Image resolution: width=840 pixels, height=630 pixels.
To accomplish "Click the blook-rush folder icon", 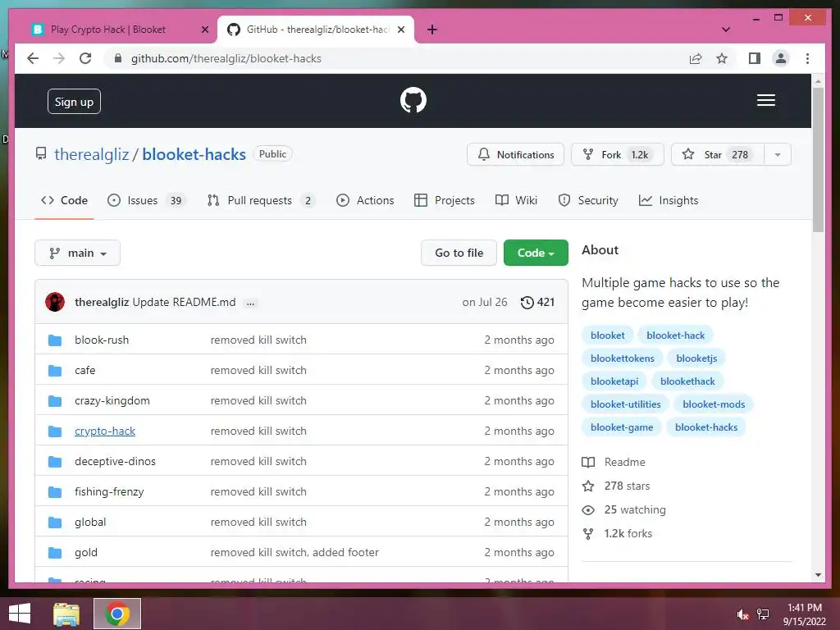I will click(x=55, y=340).
